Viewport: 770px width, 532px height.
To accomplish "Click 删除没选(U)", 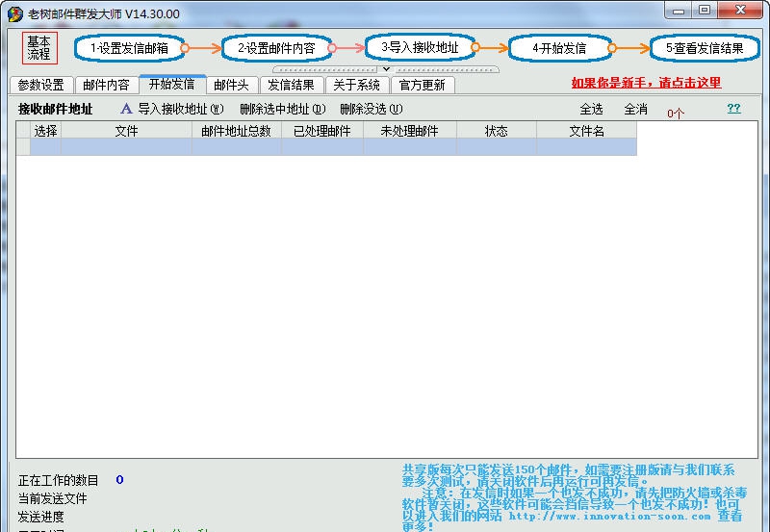I will click(372, 109).
